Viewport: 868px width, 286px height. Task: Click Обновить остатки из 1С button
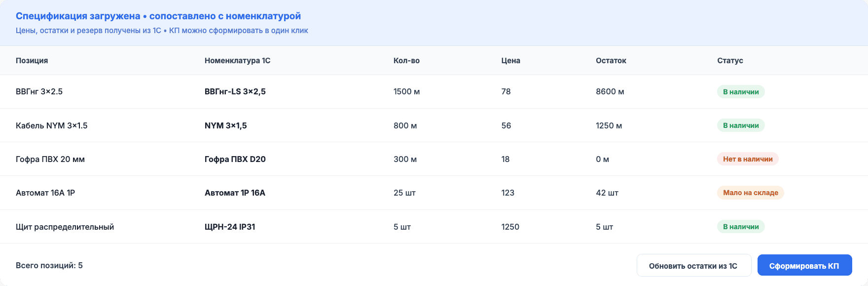coord(693,265)
